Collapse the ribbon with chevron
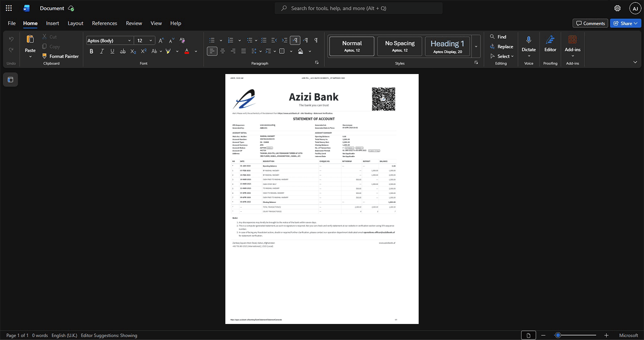Screen dimensions: 644x340 coord(635,62)
